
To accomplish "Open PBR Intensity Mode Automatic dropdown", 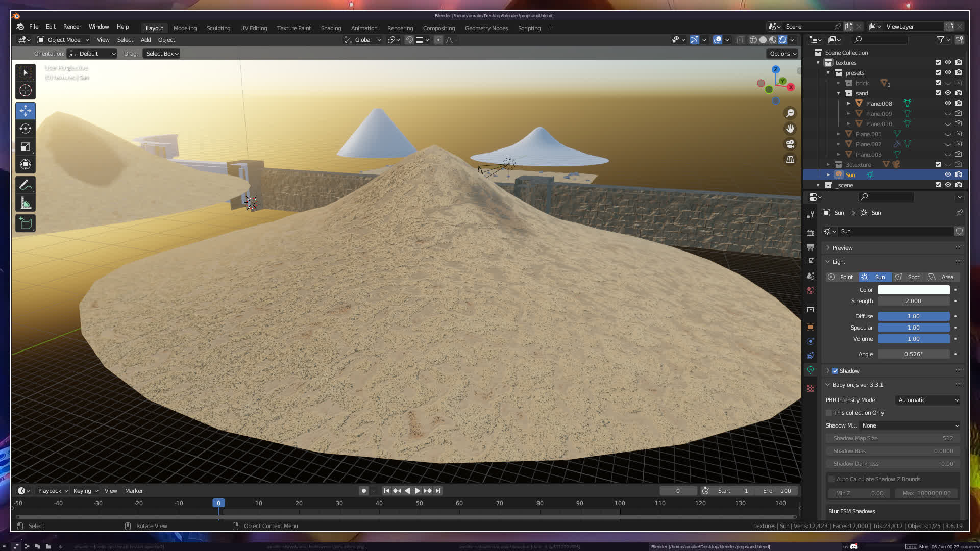I will (x=928, y=400).
